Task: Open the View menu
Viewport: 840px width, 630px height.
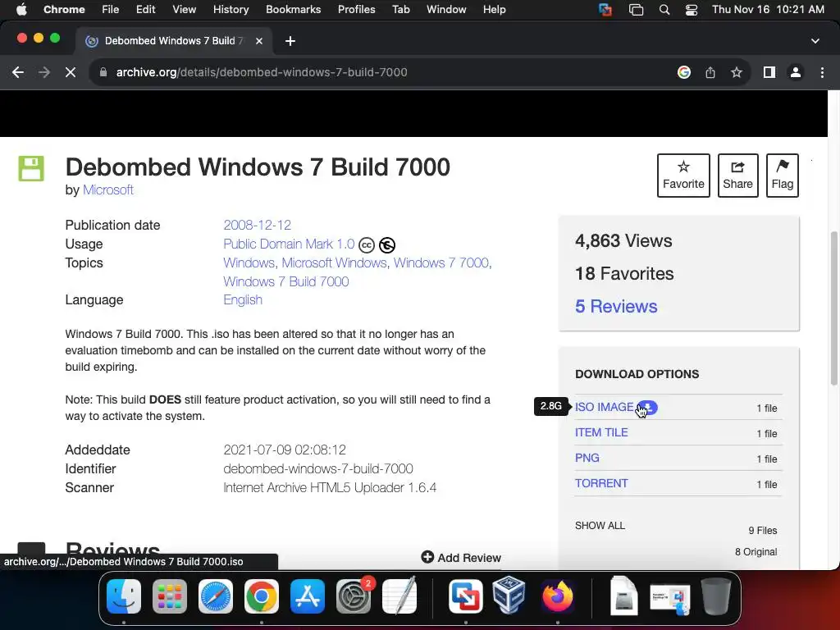Action: click(x=185, y=9)
